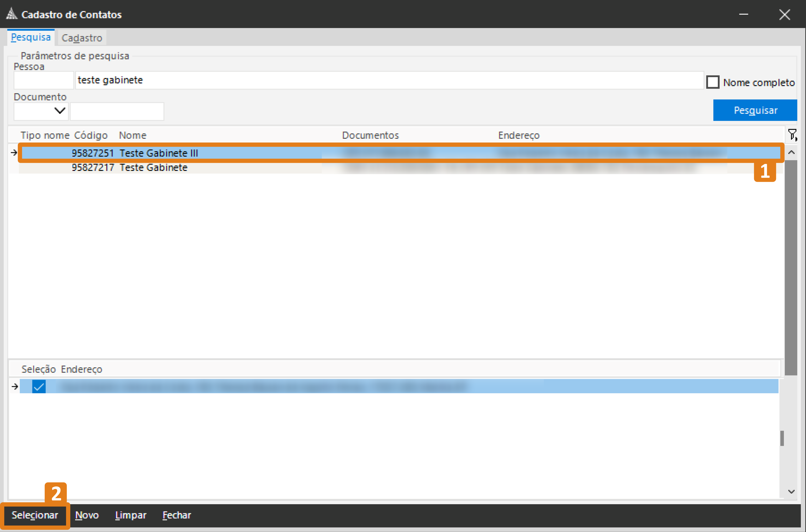Screen dimensions: 806x532
Task: Click Limpar to clear the search
Action: pos(130,515)
